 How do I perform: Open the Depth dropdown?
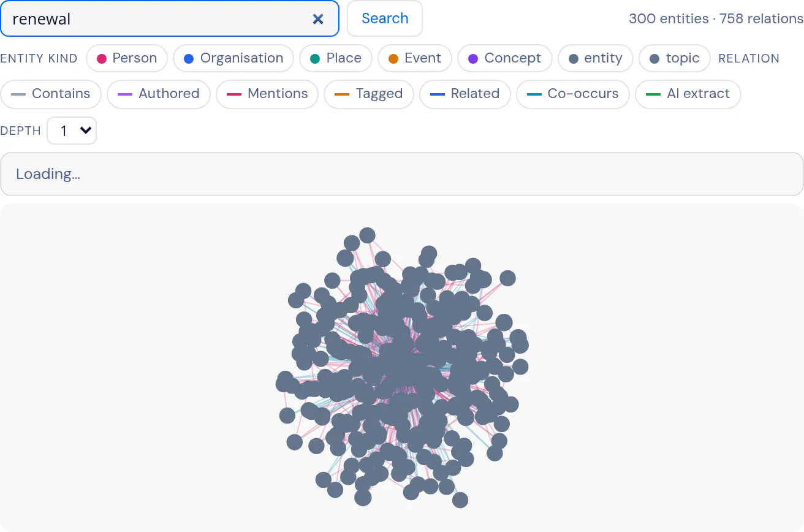(72, 131)
